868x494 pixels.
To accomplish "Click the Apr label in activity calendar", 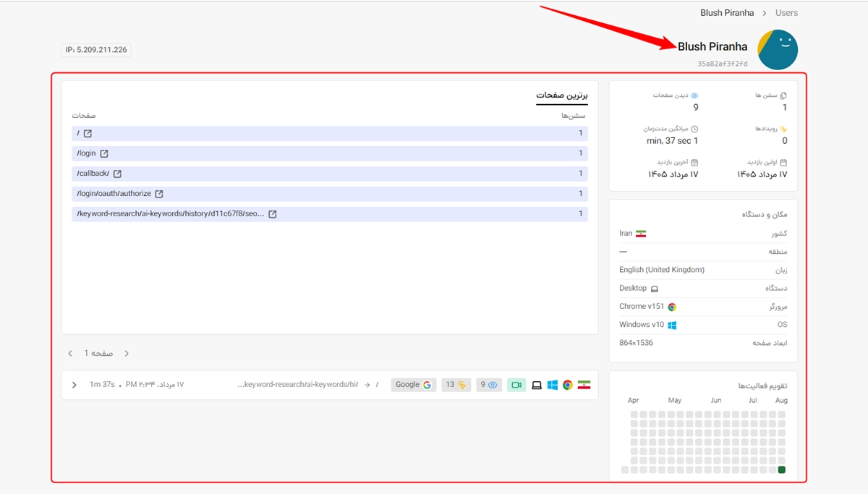I will 634,400.
